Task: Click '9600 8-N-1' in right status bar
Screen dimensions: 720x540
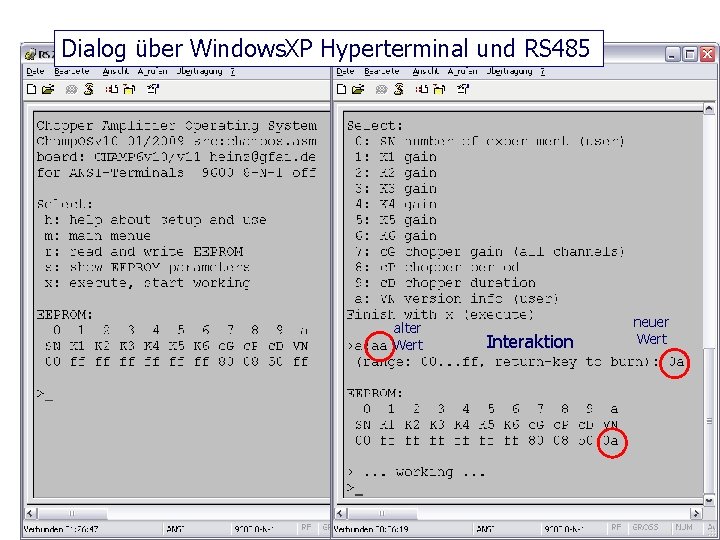Action: click(563, 529)
